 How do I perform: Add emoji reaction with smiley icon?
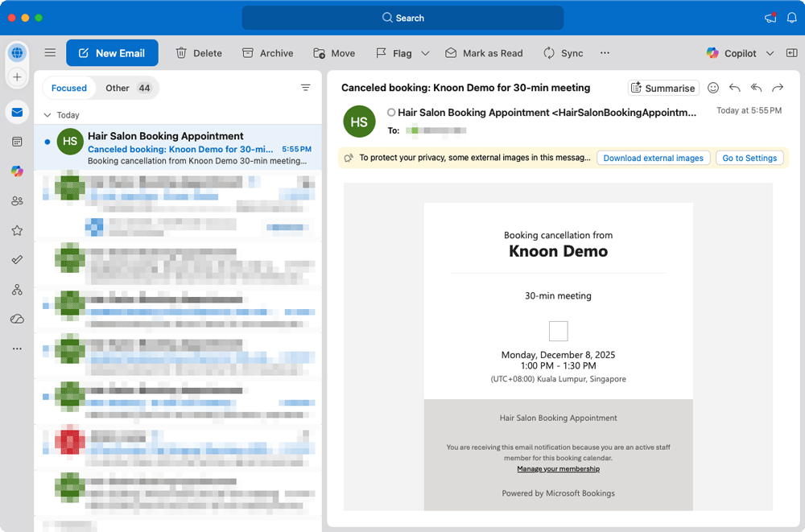click(713, 88)
